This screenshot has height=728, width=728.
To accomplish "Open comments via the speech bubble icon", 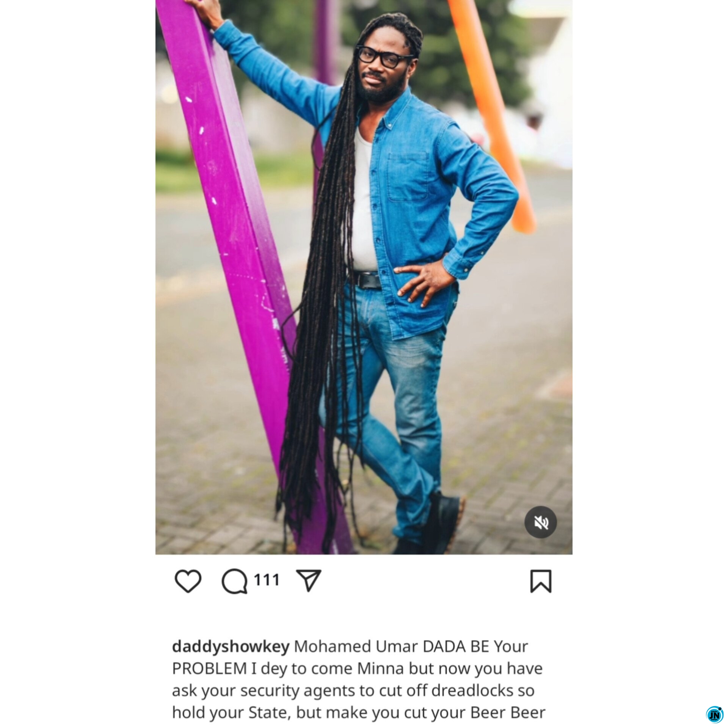I will (235, 581).
